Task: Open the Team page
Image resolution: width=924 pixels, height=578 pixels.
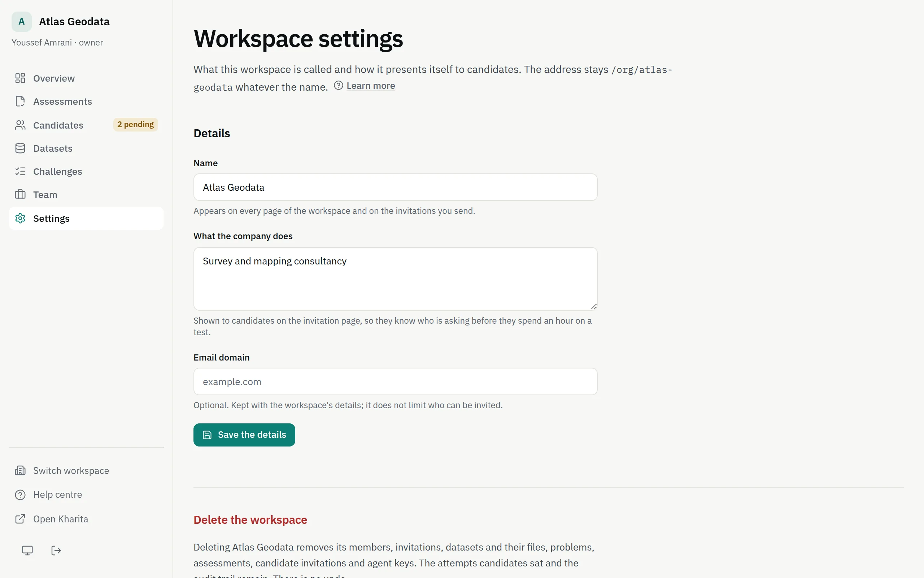Action: point(86,195)
